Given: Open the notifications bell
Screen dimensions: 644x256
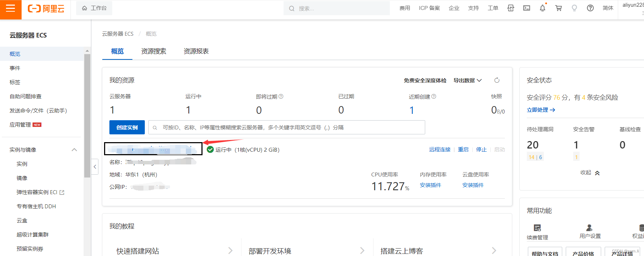Looking at the screenshot, I should (542, 8).
